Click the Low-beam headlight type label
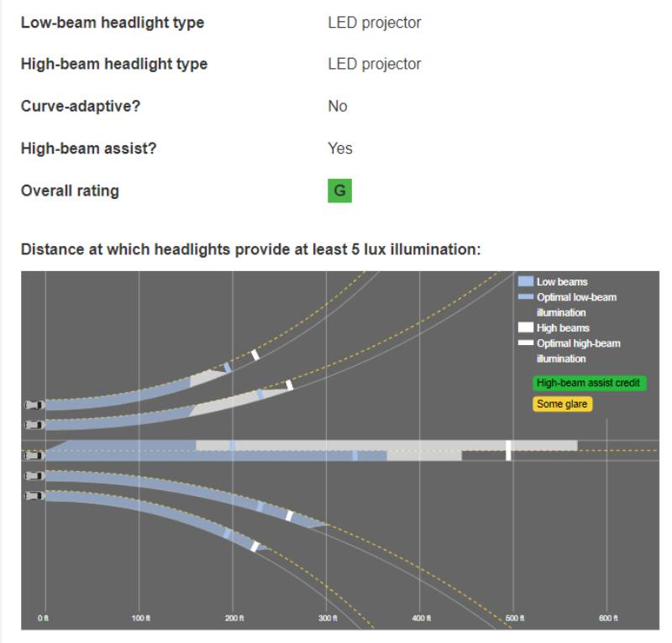 (x=113, y=23)
